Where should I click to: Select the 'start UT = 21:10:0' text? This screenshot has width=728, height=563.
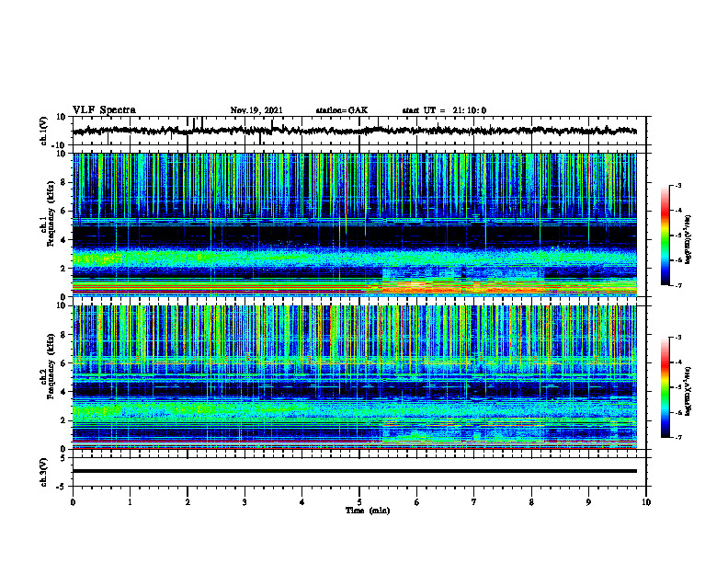[444, 110]
